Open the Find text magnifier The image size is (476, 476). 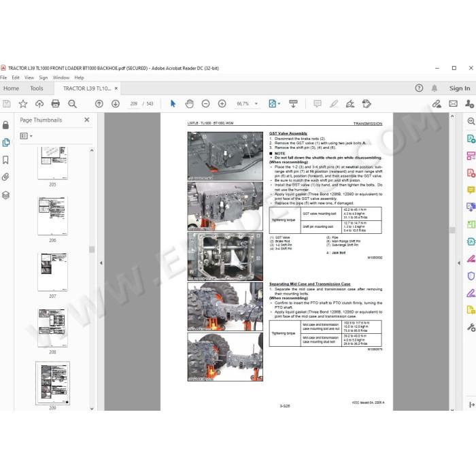coord(72,104)
